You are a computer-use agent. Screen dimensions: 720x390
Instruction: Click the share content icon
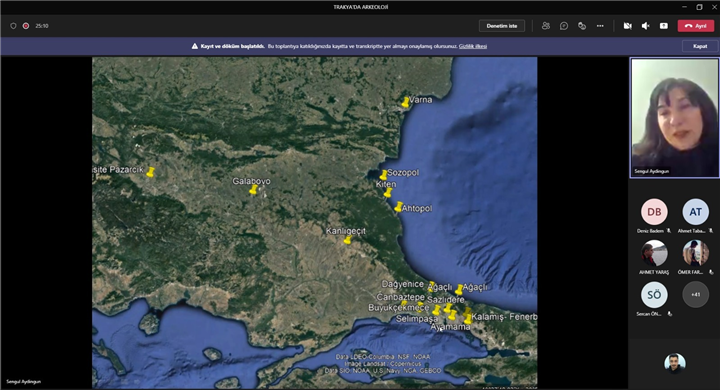point(664,26)
